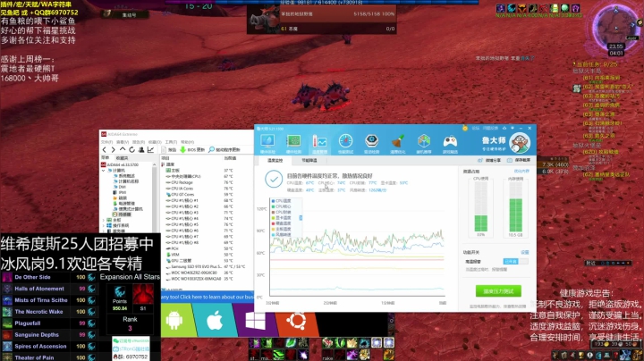Click the Samsung SSD 970 EVO Plus row

[x=206, y=266]
